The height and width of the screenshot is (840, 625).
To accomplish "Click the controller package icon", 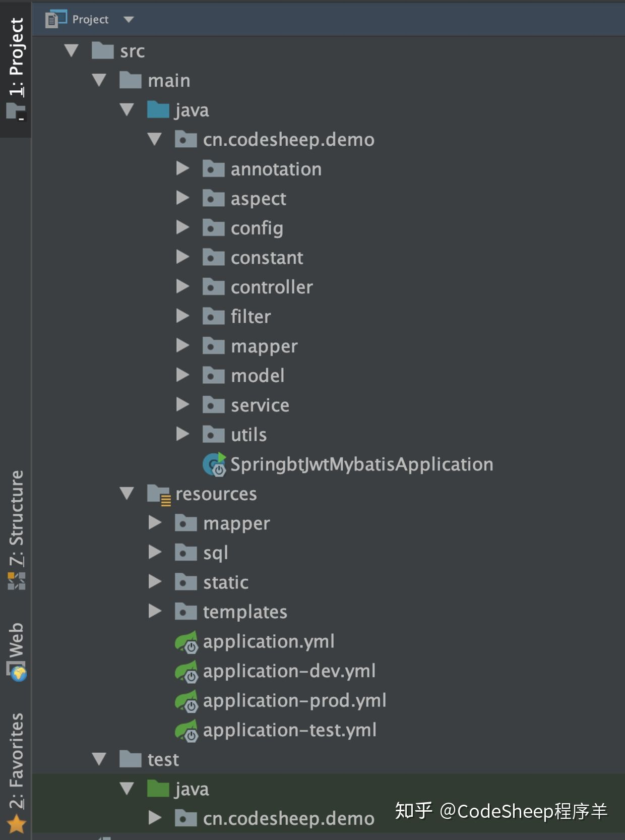I will (x=213, y=287).
